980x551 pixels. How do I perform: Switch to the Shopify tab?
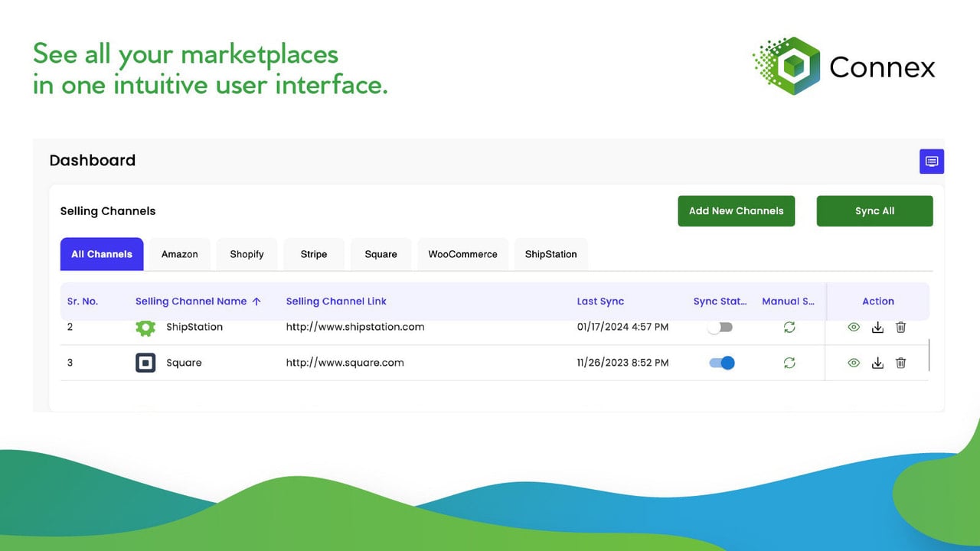247,254
